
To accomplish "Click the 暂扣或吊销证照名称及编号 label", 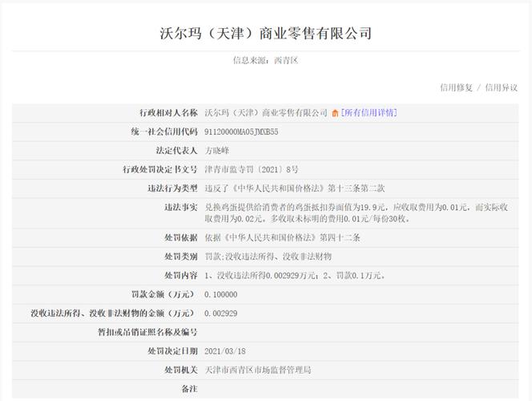I will [x=147, y=332].
